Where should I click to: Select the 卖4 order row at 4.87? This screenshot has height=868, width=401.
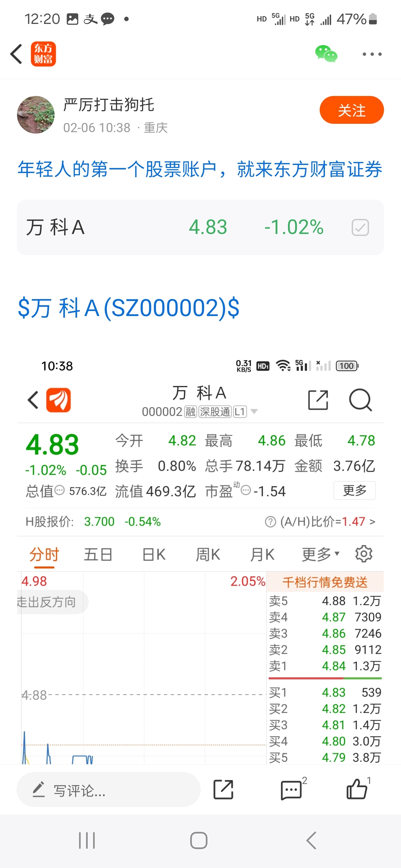coord(325,617)
